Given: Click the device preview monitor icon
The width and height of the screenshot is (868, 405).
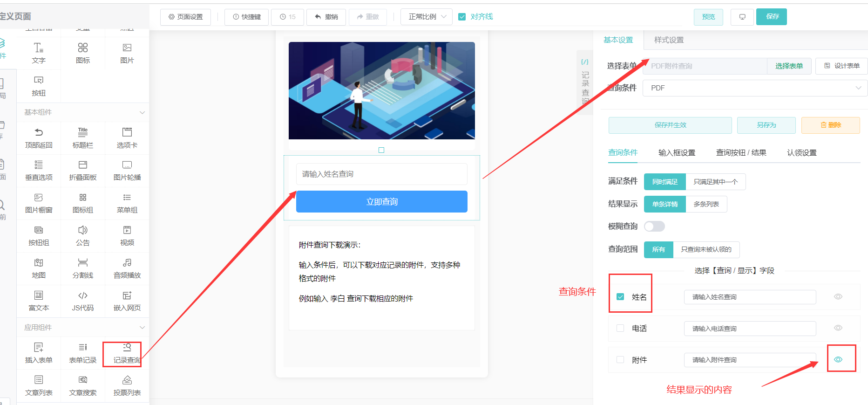Looking at the screenshot, I should 742,17.
